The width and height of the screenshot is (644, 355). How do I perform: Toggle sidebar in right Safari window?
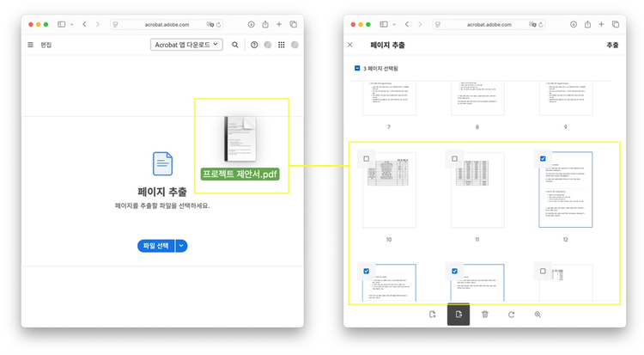pos(384,24)
